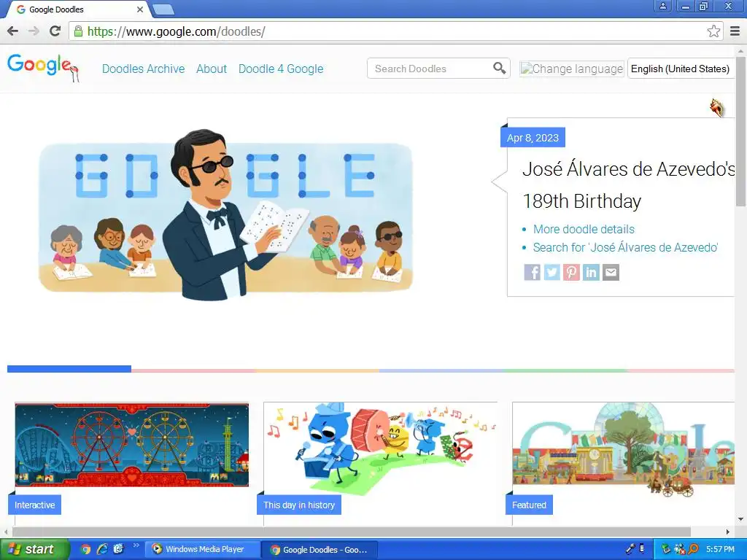Image resolution: width=747 pixels, height=560 pixels.
Task: Click the doodle title José Álvares de Azevedo's 189th Birthday
Action: [628, 184]
